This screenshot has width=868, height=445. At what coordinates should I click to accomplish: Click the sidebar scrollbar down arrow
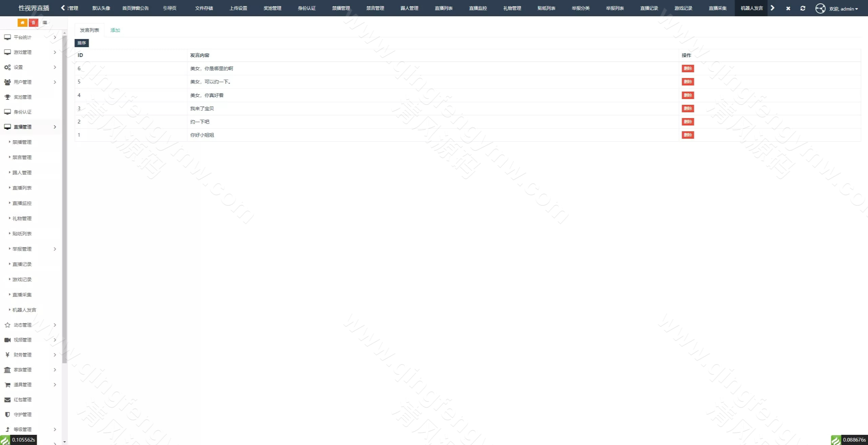click(x=64, y=442)
